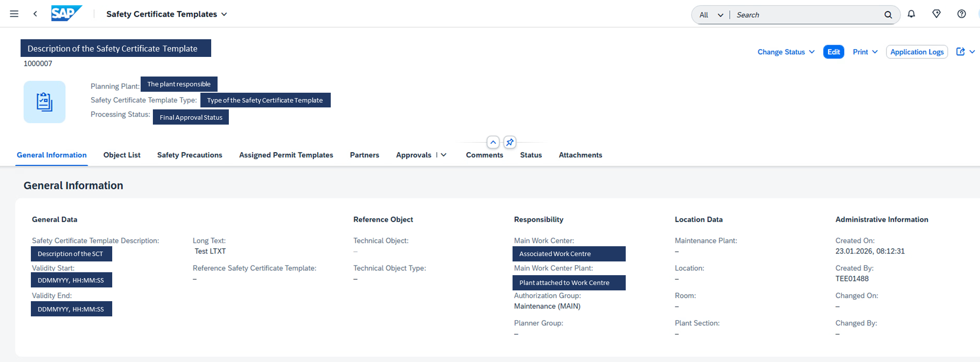The width and height of the screenshot is (980, 362).
Task: Click the diamond product switch icon
Action: click(x=936, y=14)
